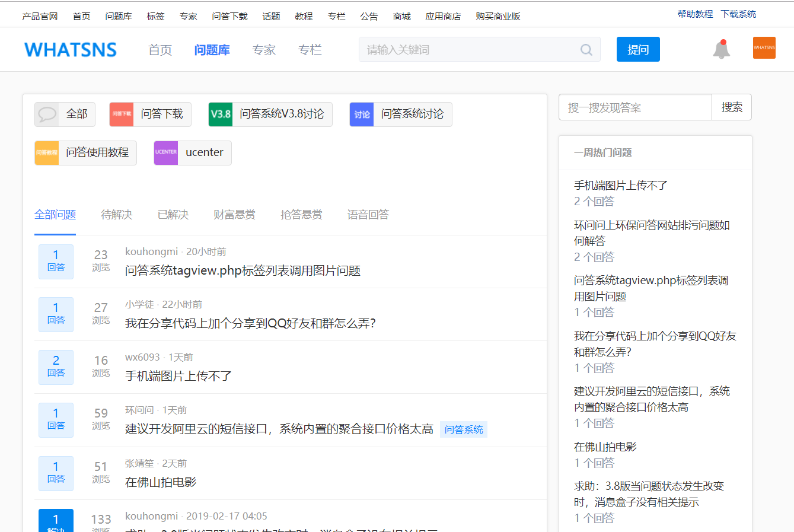Switch to the 待解决 tab
This screenshot has height=532, width=794.
tap(116, 215)
